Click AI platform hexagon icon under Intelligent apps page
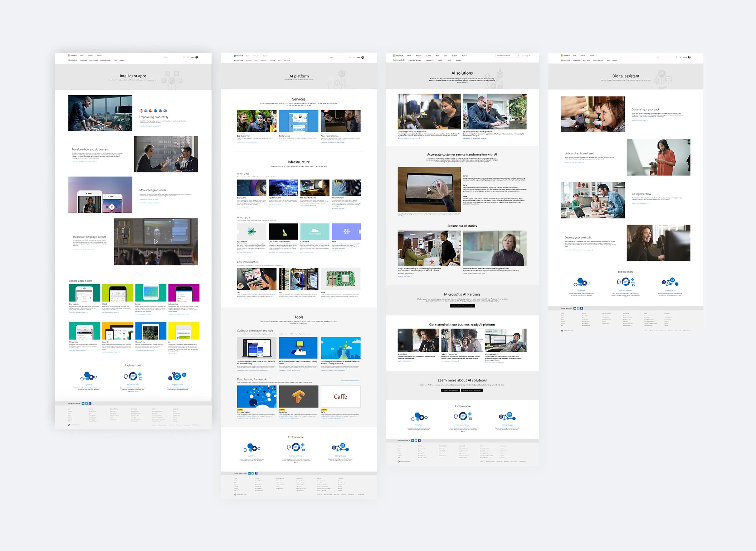This screenshot has width=756, height=551. click(88, 377)
